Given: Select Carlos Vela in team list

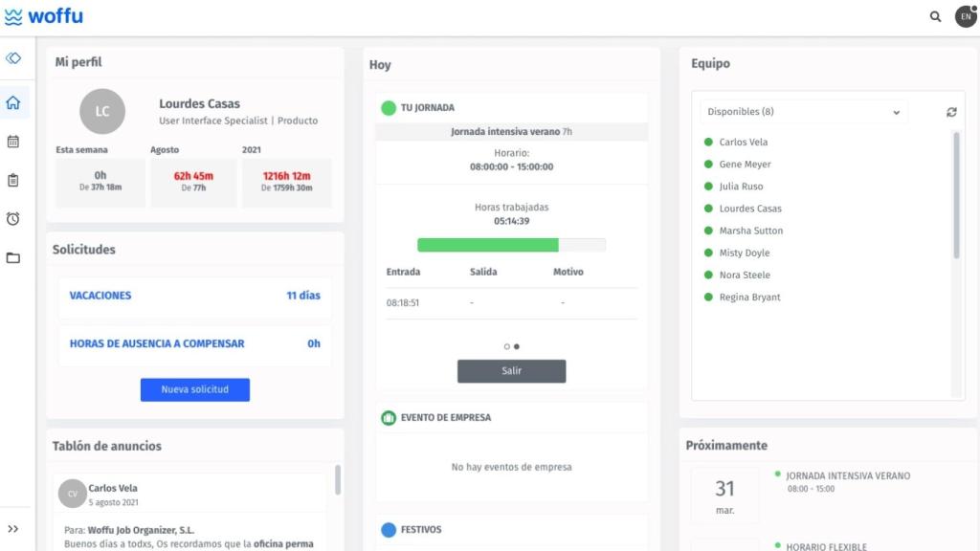Looking at the screenshot, I should (x=743, y=143).
